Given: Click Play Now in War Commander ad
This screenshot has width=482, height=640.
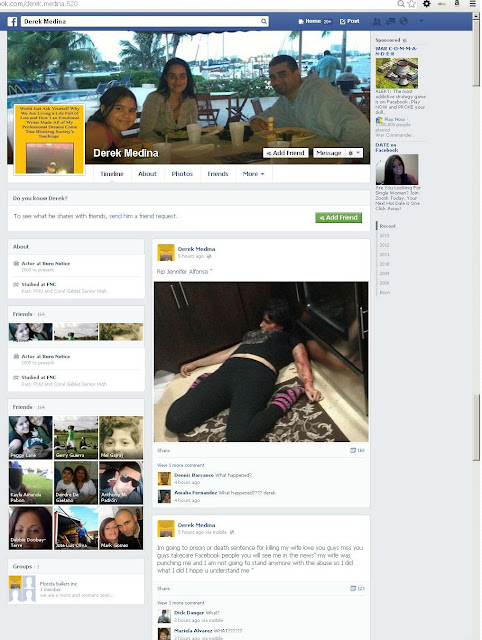Looking at the screenshot, I should [x=395, y=120].
